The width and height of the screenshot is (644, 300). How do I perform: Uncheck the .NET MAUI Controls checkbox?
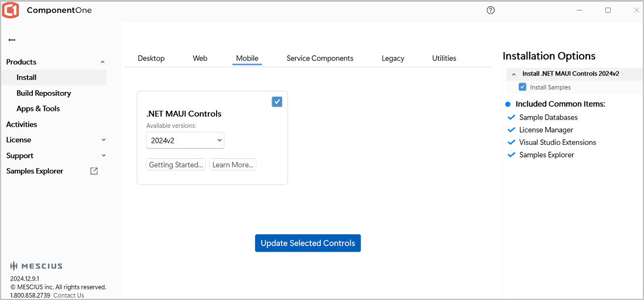click(x=277, y=101)
